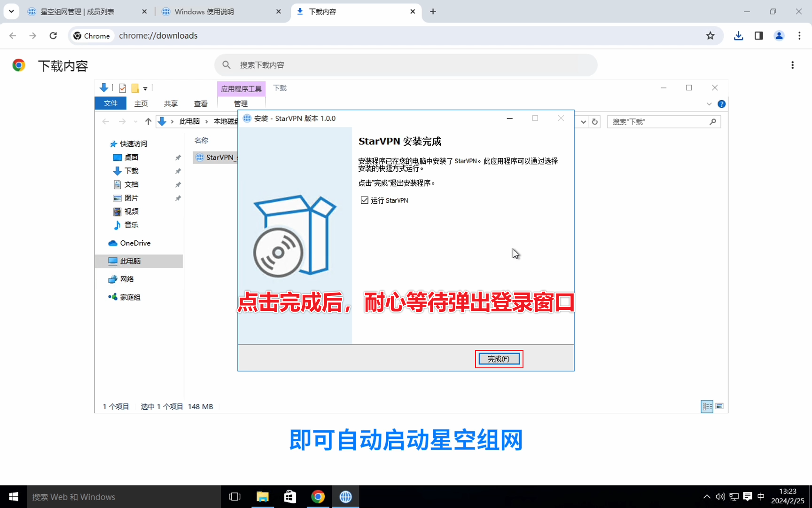Toggle the Chrome side panel icon
Image resolution: width=812 pixels, height=508 pixels.
point(758,36)
